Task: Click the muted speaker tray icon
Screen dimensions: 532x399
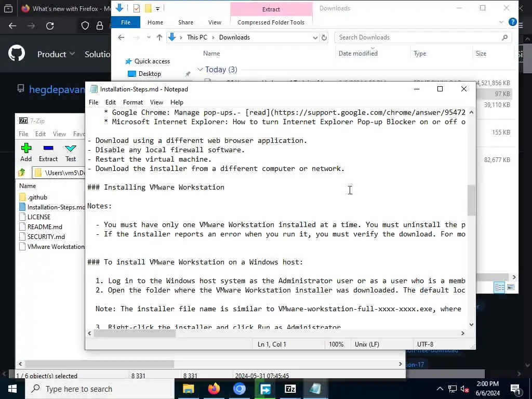Action: pos(465,389)
